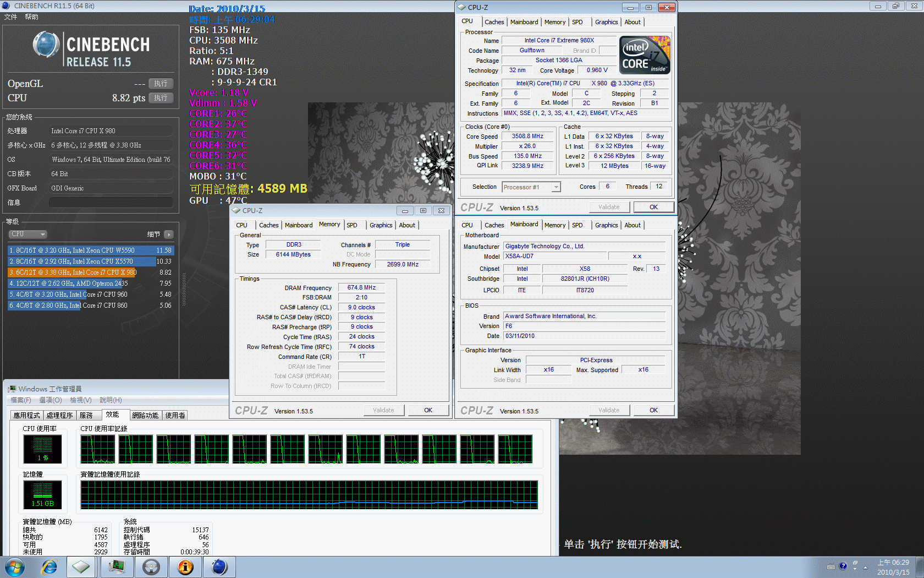Open Task Manager 選項(O) menu
This screenshot has height=578, width=924.
click(x=51, y=400)
